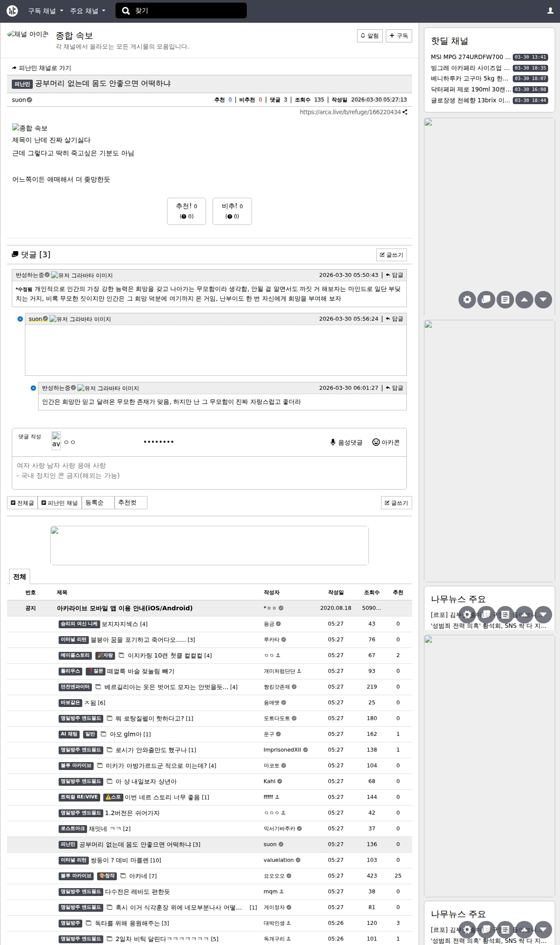This screenshot has width=560, height=945.
Task: Collapse the 06:01:27 reply with its blue circle
Action: click(x=33, y=388)
